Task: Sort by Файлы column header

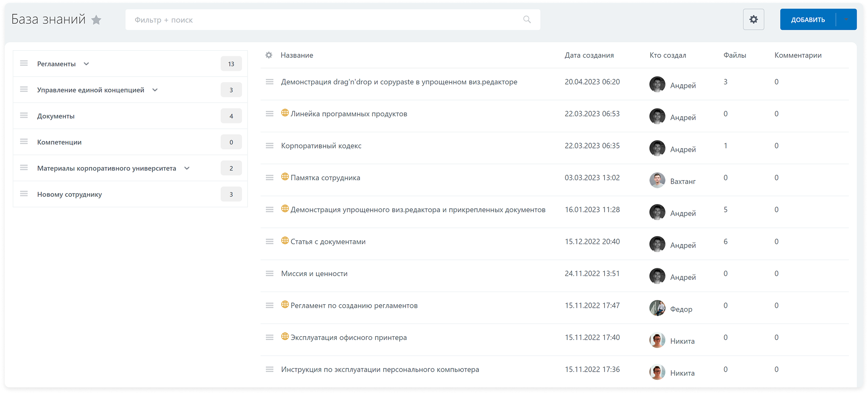Action: tap(735, 55)
